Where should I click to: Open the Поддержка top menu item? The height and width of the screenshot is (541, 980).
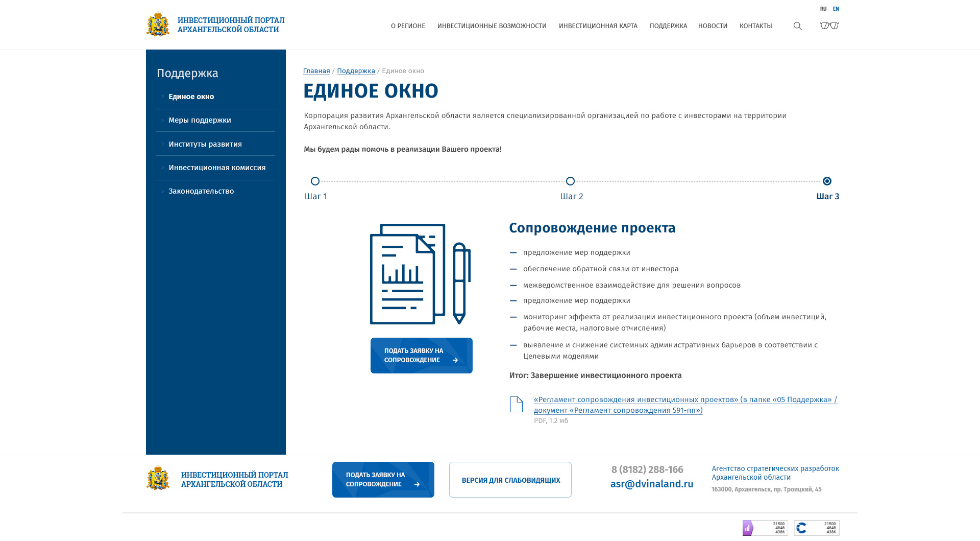668,26
